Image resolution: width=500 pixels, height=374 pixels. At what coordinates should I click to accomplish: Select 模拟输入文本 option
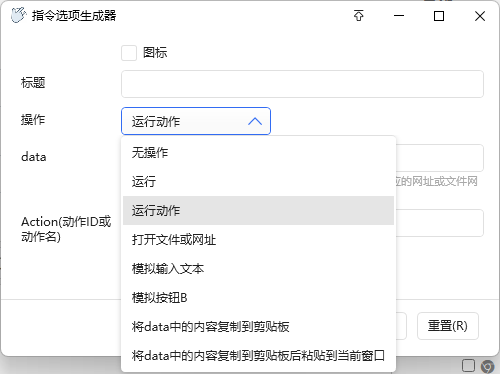pos(258,268)
